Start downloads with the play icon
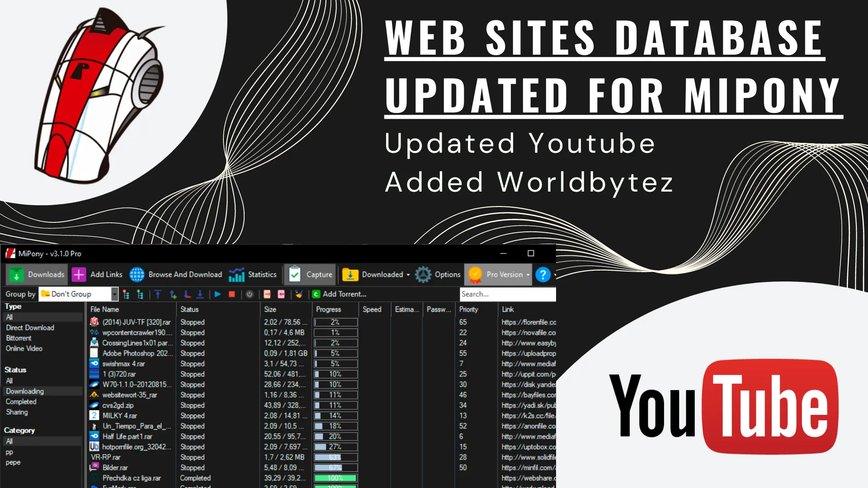The image size is (868, 488). coord(217,294)
